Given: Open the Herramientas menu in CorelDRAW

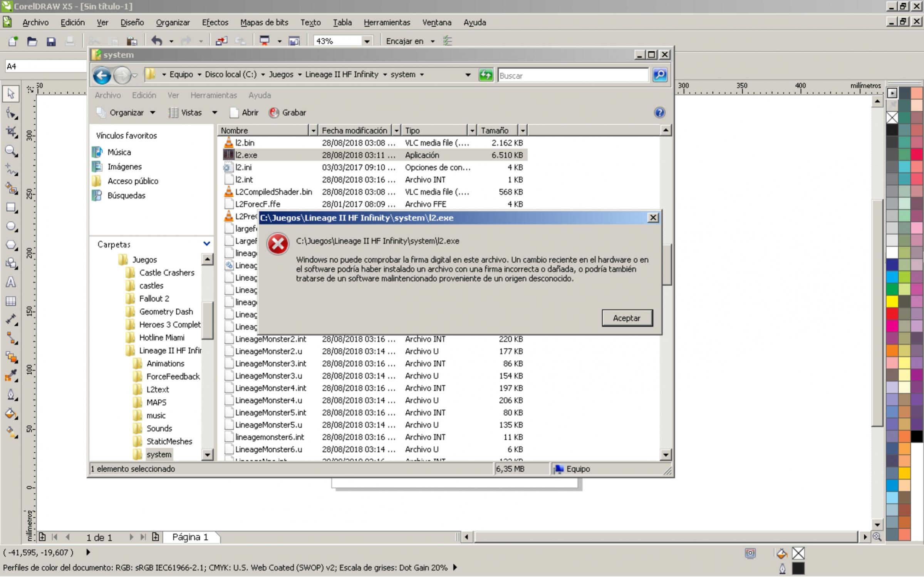Looking at the screenshot, I should (387, 22).
